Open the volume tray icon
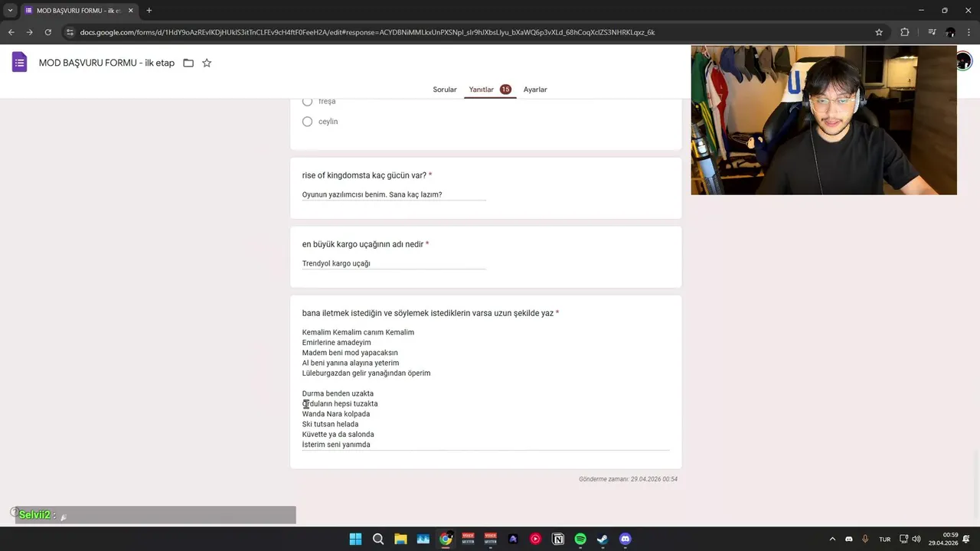Viewport: 980px width, 551px height. pyautogui.click(x=916, y=539)
